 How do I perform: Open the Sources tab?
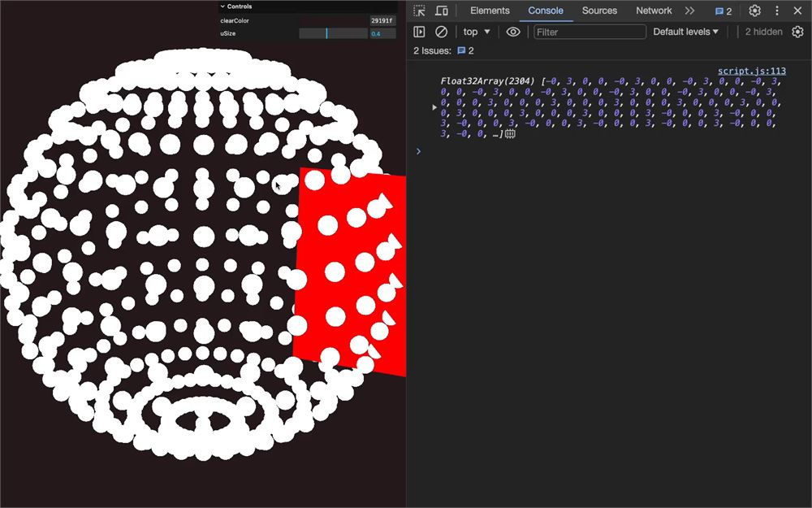(599, 11)
